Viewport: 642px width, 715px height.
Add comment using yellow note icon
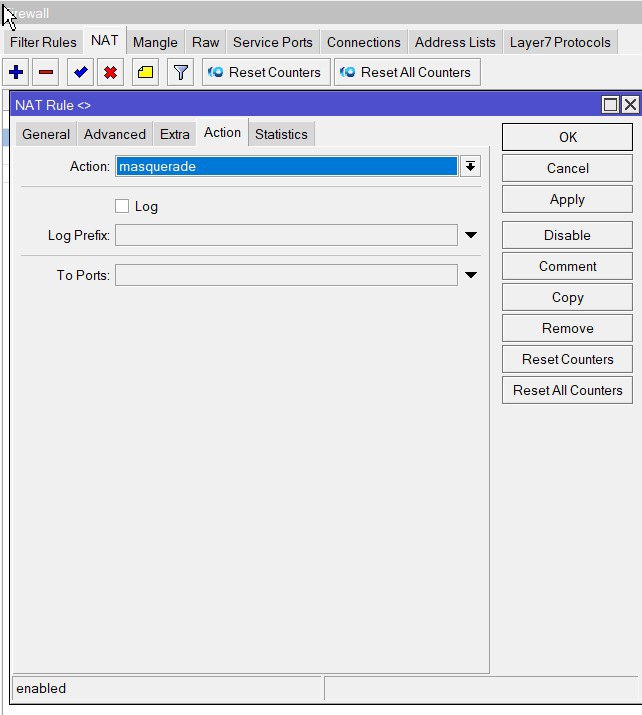tap(145, 72)
